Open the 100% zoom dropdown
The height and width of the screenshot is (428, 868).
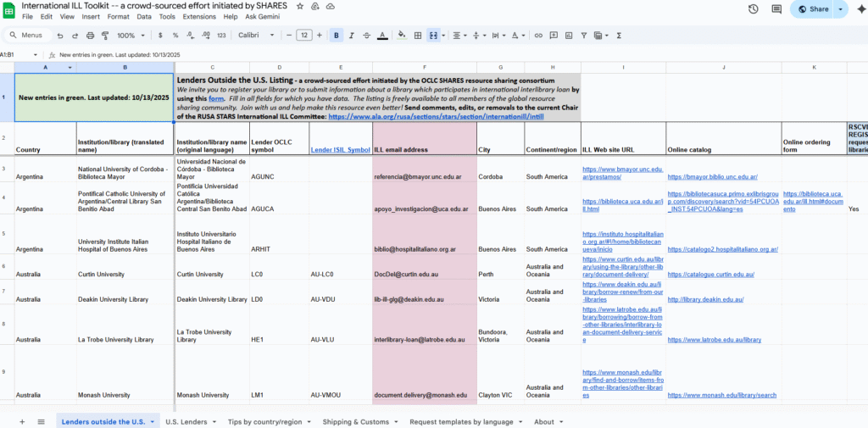130,36
